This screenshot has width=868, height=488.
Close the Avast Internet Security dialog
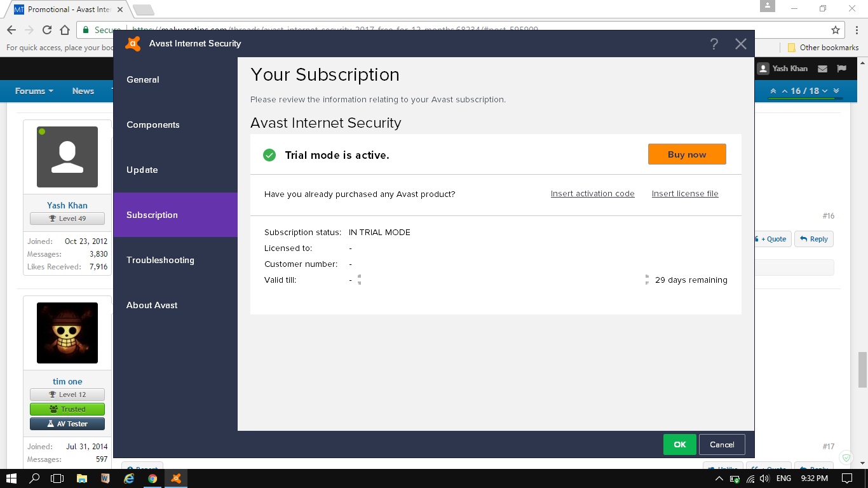click(x=740, y=44)
